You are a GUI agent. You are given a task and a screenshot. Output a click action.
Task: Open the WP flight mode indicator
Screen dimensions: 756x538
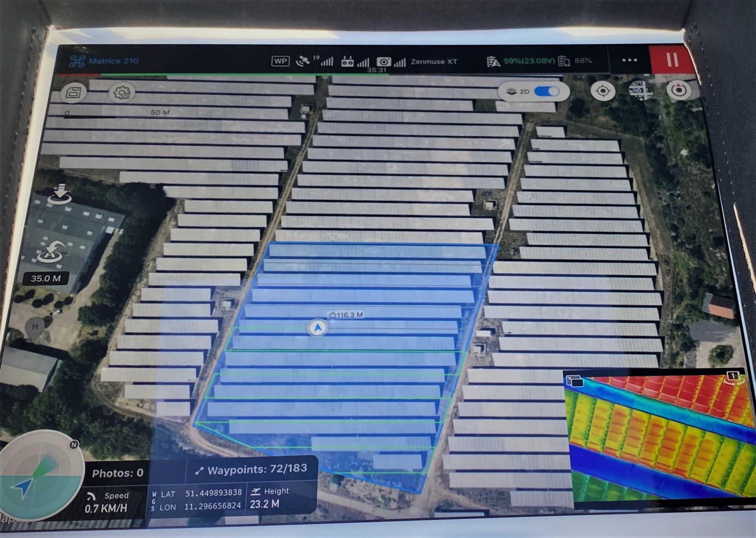tap(280, 61)
